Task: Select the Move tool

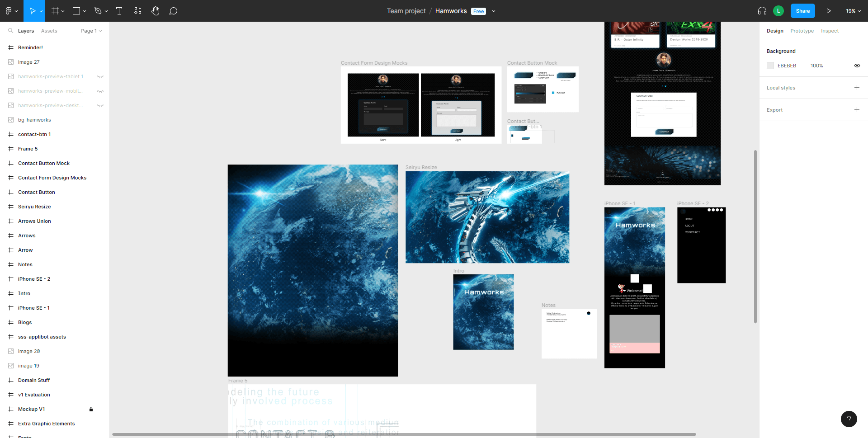Action: [x=33, y=11]
